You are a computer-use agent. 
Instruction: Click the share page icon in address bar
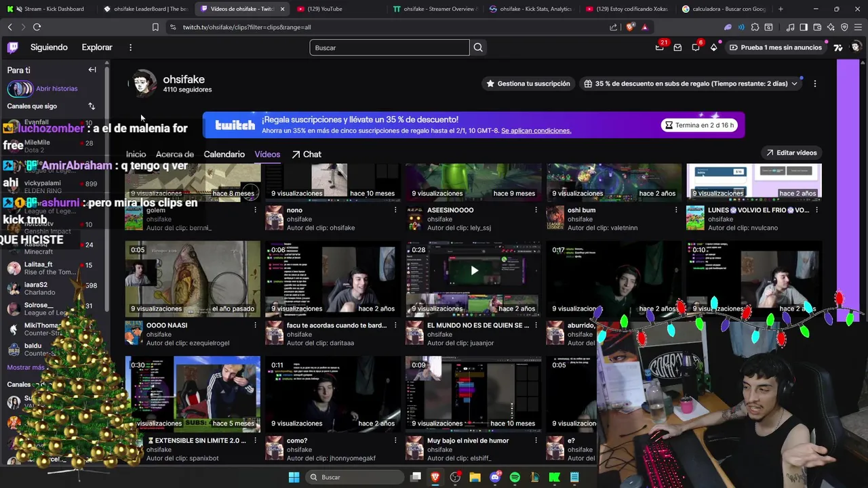point(614,27)
